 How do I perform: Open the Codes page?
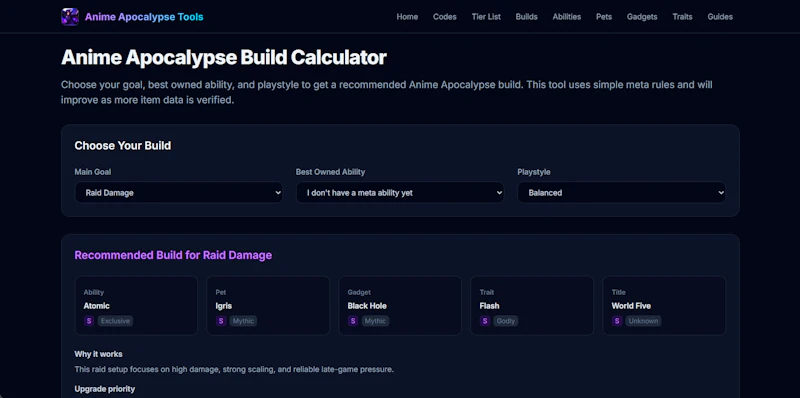[x=444, y=17]
